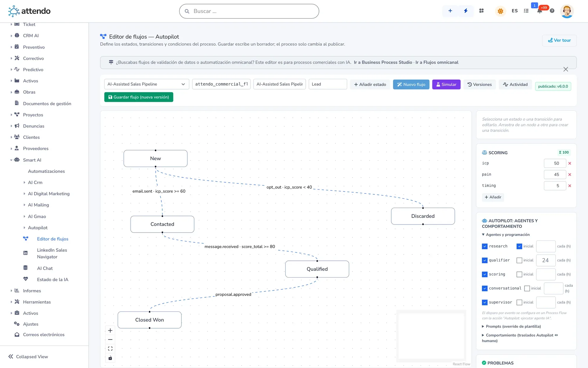
Task: Open the lightning bolt quick actions icon
Action: (466, 11)
